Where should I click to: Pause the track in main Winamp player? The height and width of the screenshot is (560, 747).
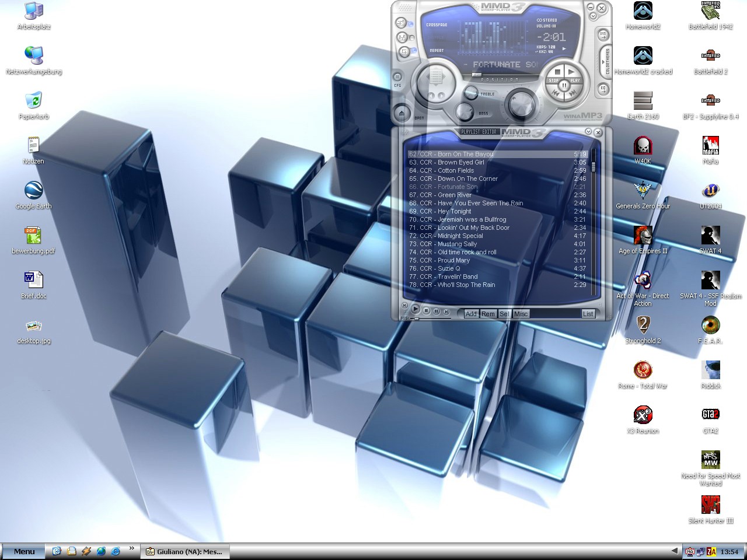pos(564,85)
